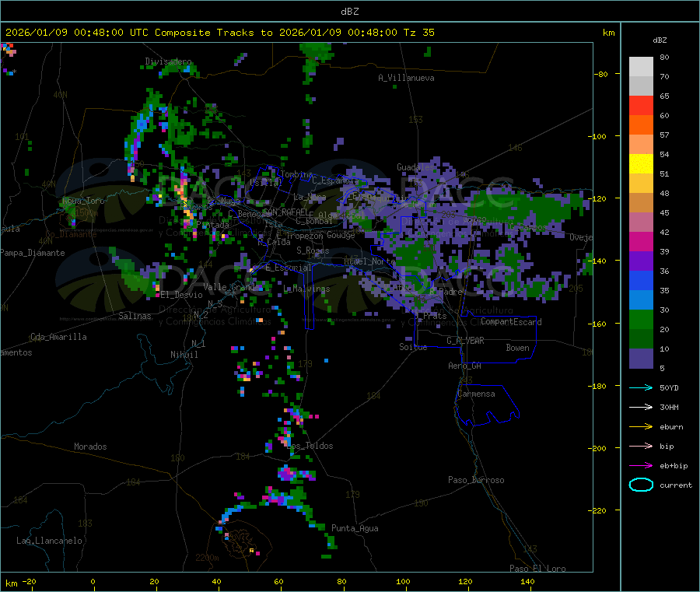This screenshot has width=700, height=592.
Task: Click the Tropezon Goudge map label
Action: coord(320,235)
